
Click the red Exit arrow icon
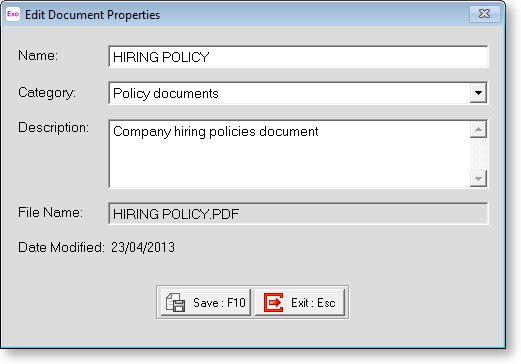tap(273, 302)
